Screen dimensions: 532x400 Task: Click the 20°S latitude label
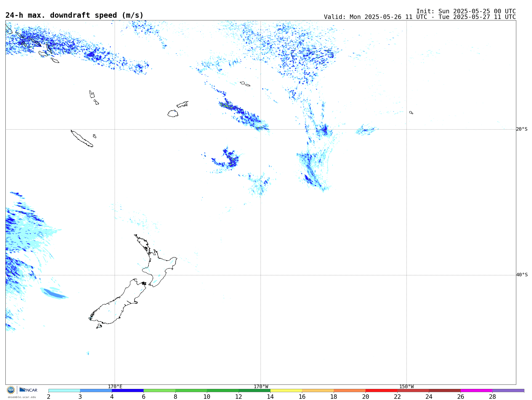[522, 129]
